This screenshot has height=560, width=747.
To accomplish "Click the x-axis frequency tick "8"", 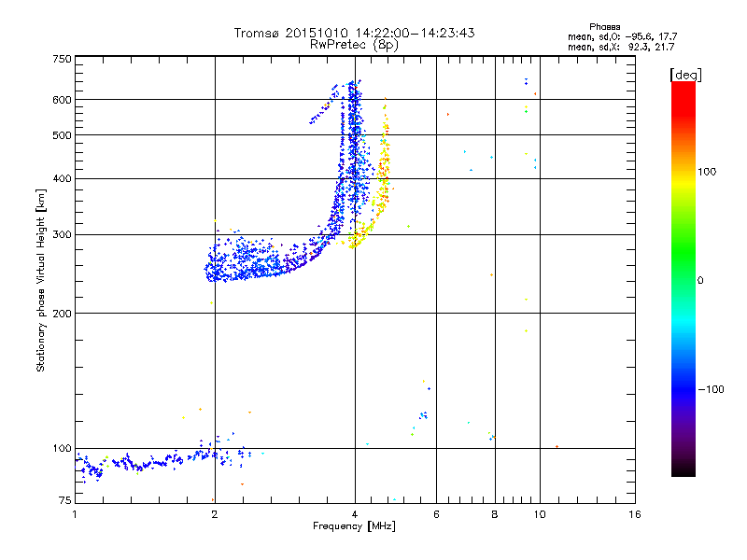I will [x=495, y=514].
